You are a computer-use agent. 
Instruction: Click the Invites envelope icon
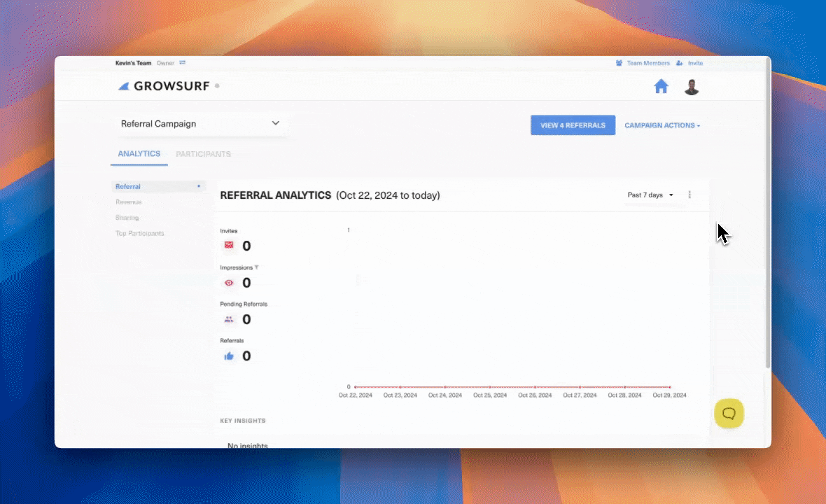pyautogui.click(x=228, y=245)
